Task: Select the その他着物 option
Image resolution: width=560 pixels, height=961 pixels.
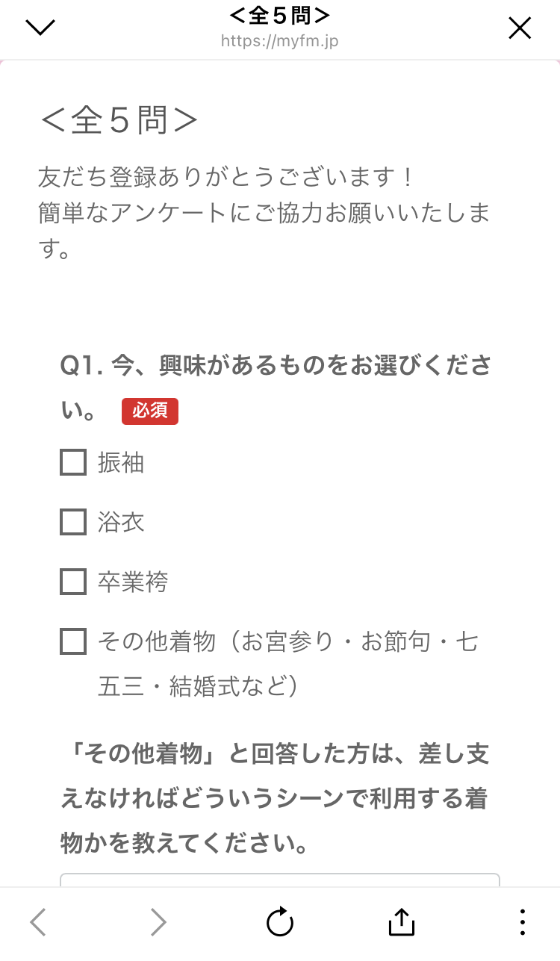Action: [72, 641]
